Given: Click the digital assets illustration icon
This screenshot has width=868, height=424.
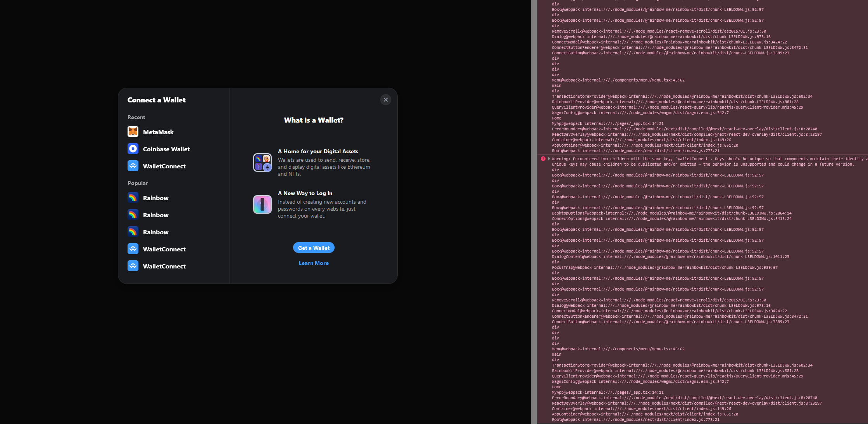Looking at the screenshot, I should point(262,163).
